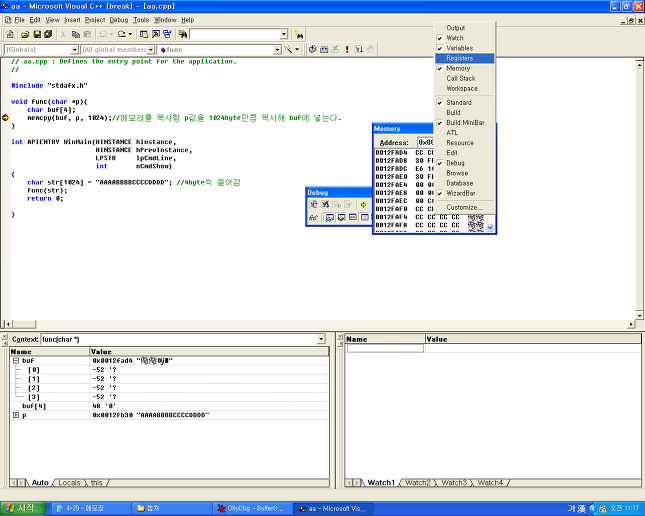The width and height of the screenshot is (645, 516).
Task: Open the Redo history dropdown arrow
Action: (x=130, y=34)
